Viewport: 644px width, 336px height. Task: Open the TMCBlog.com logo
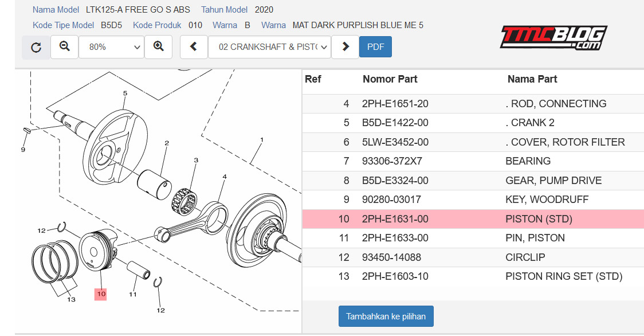(x=553, y=37)
